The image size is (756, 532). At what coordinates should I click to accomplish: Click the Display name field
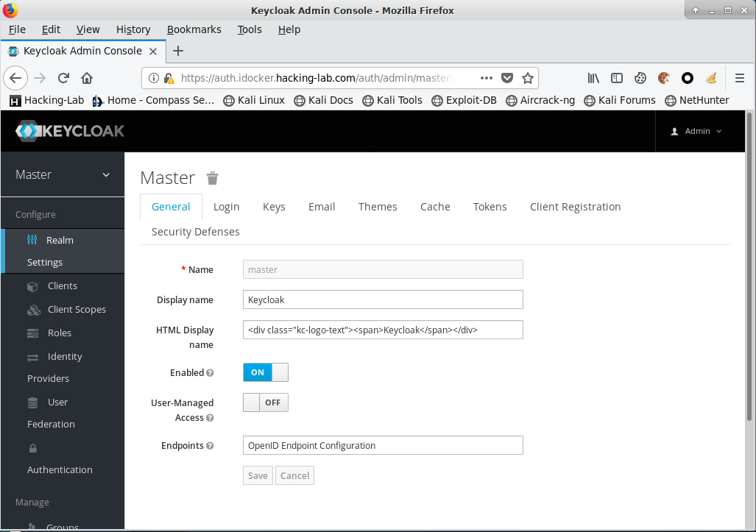(x=383, y=299)
